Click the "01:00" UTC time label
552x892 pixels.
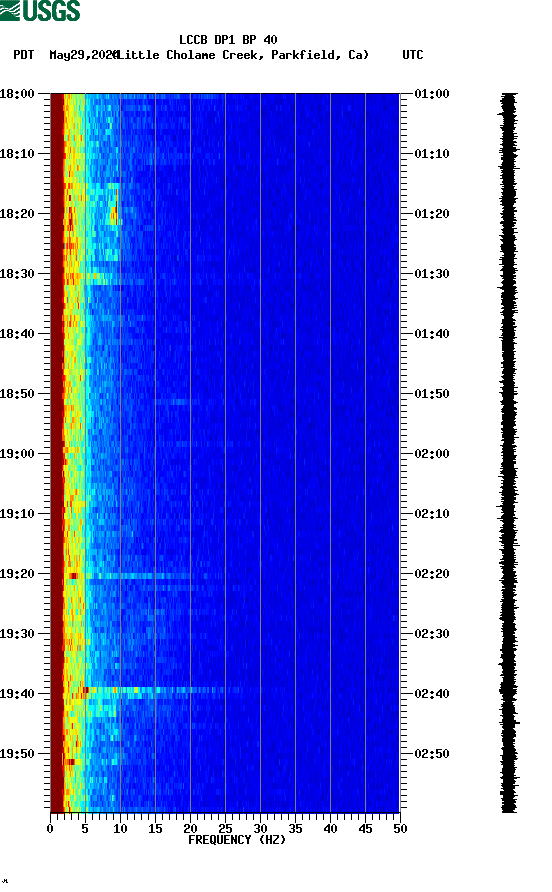(x=432, y=93)
